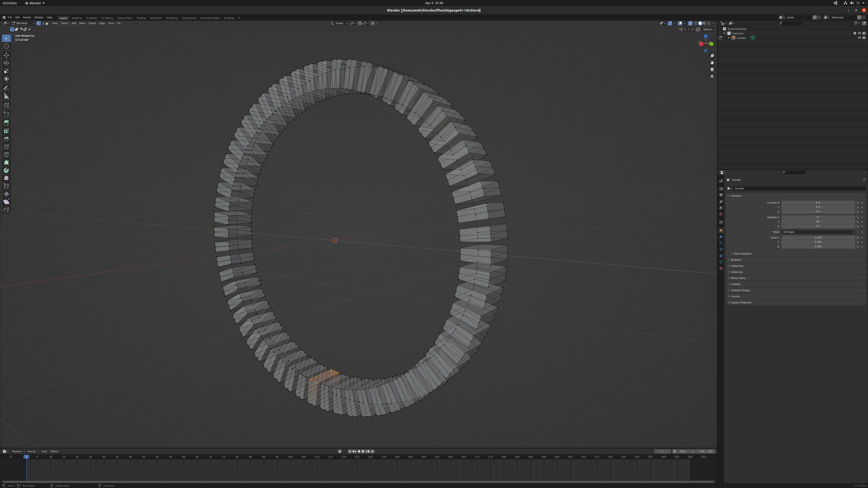Open the Physics properties tab
The width and height of the screenshot is (868, 488).
coord(721,250)
